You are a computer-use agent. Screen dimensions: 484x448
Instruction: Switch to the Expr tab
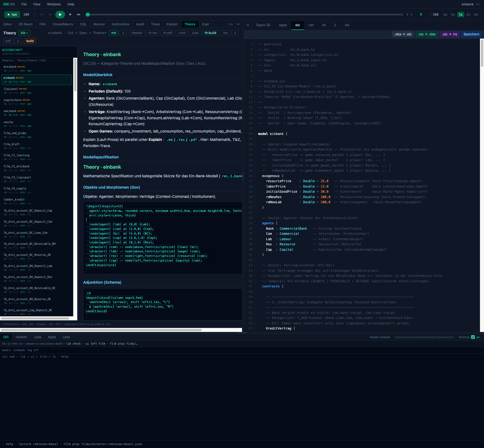tap(206, 24)
